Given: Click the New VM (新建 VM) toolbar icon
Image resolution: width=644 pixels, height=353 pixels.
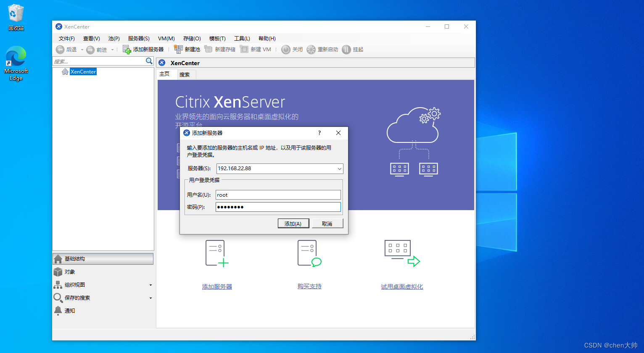Looking at the screenshot, I should (244, 49).
